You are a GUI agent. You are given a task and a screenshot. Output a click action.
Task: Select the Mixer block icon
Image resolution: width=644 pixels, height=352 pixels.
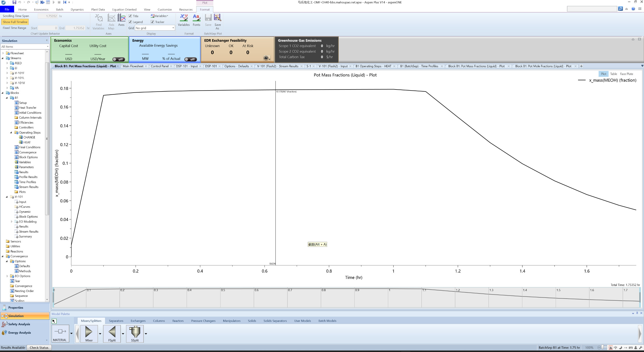point(89,333)
